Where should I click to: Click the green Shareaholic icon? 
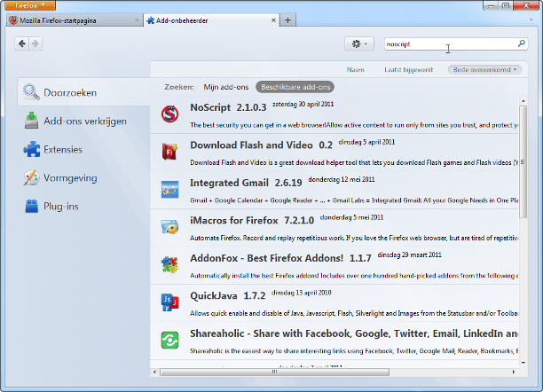coord(169,340)
